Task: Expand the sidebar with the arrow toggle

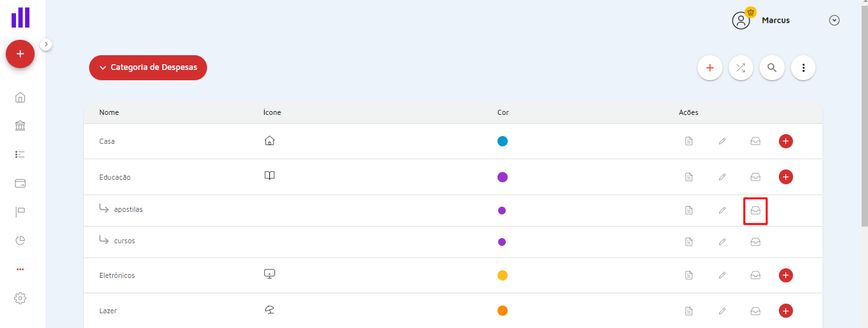Action: [x=46, y=44]
